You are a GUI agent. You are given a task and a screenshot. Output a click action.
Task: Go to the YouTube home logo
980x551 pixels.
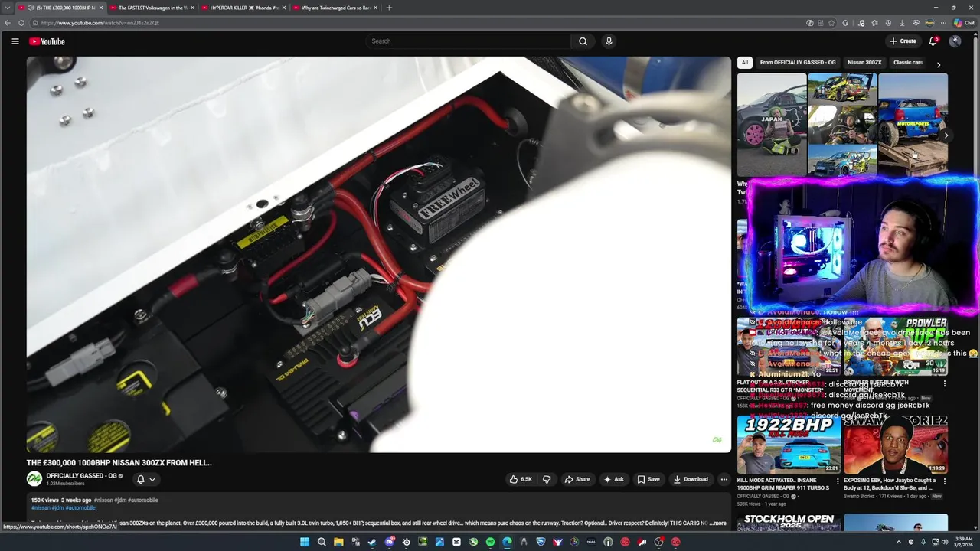tap(47, 41)
